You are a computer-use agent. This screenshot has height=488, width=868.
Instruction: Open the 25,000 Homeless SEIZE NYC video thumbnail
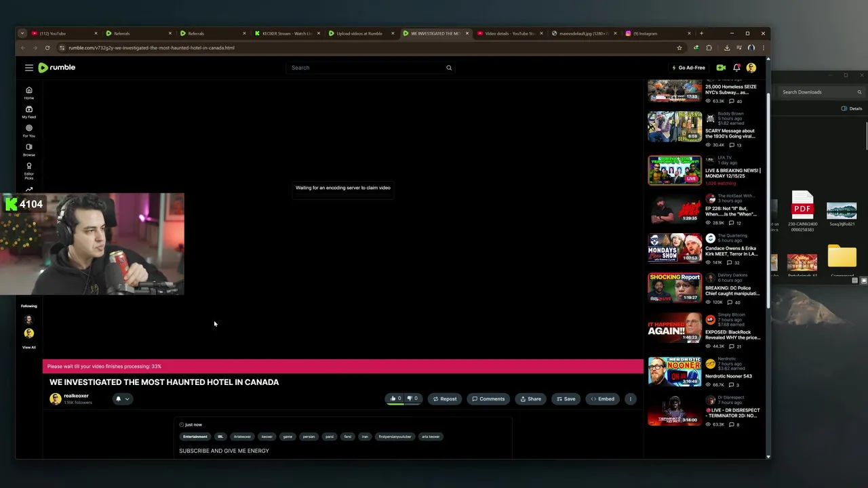point(675,90)
